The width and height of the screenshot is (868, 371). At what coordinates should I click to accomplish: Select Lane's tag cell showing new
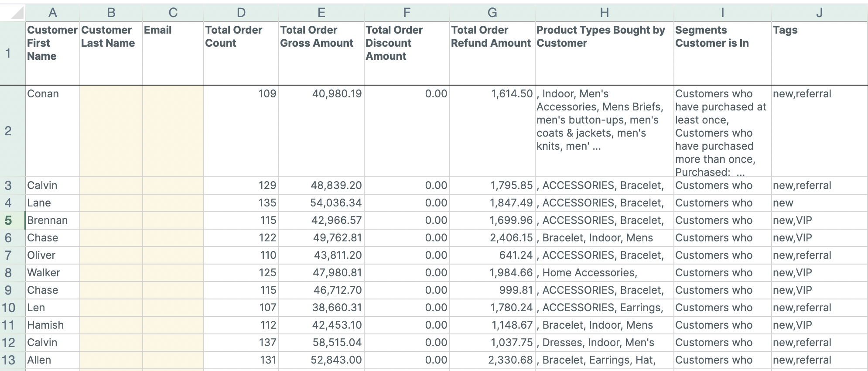tap(819, 203)
